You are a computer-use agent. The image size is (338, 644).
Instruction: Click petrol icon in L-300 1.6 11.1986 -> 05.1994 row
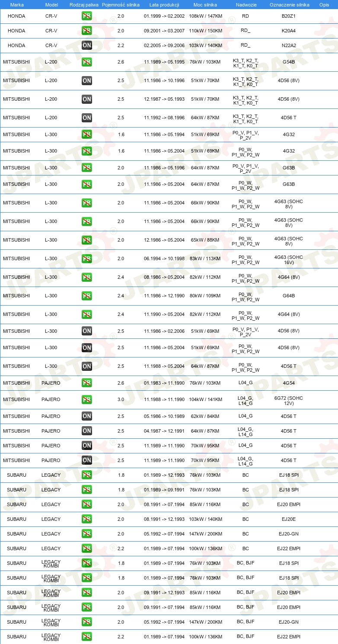pyautogui.click(x=87, y=134)
